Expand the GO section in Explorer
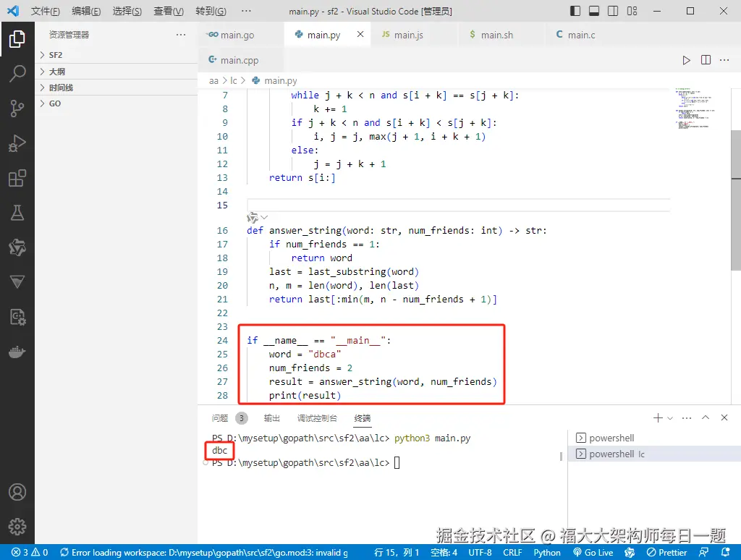 [117, 103]
